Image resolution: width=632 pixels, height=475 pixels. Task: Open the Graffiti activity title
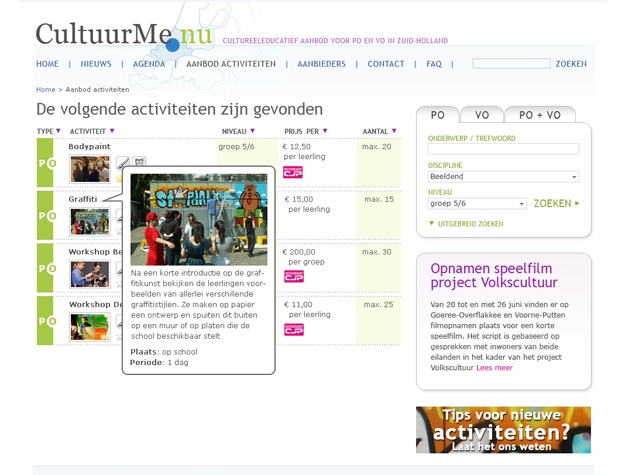(83, 199)
